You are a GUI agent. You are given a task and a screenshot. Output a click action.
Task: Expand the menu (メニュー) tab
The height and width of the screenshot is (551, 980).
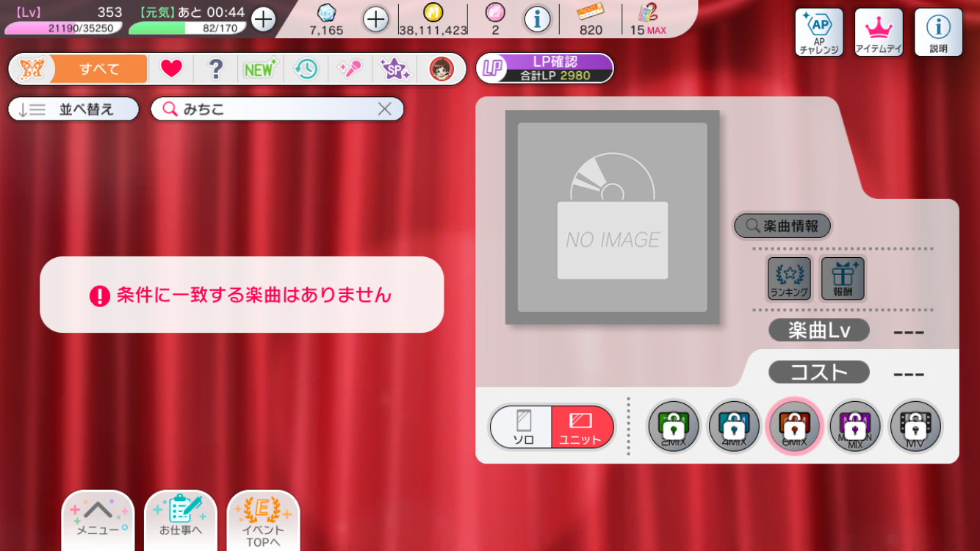coord(98,519)
